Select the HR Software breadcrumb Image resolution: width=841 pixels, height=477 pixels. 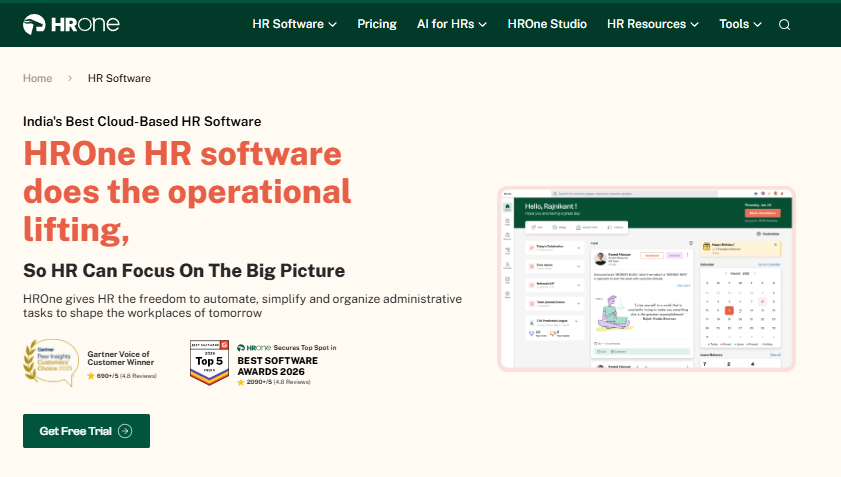coord(119,78)
